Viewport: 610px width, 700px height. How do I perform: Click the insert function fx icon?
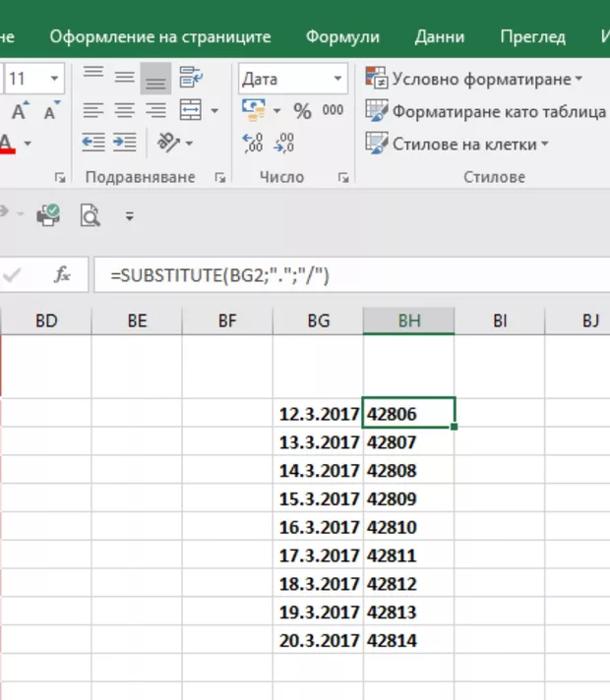(x=62, y=276)
